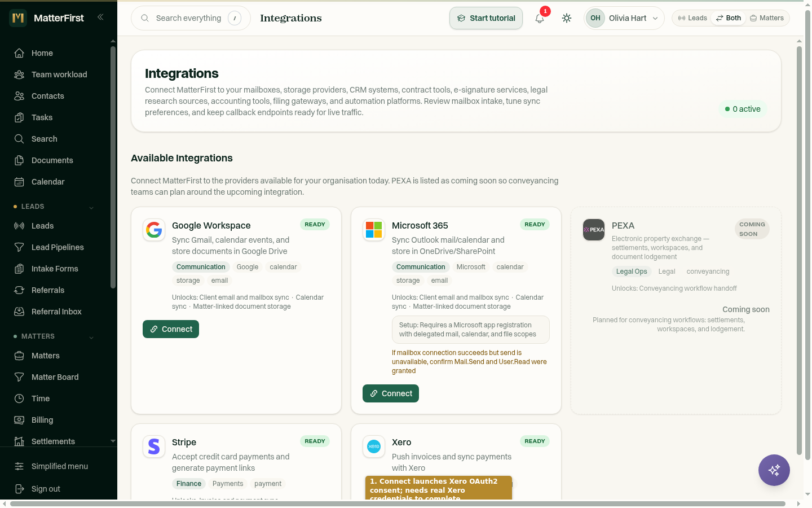812x508 pixels.
Task: Click the Intake Forms icon
Action: (19, 269)
